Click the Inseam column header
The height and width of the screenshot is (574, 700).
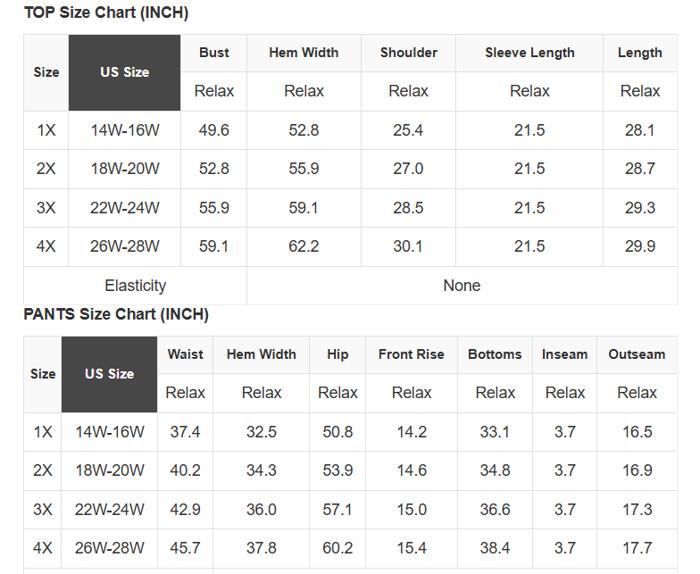[565, 354]
